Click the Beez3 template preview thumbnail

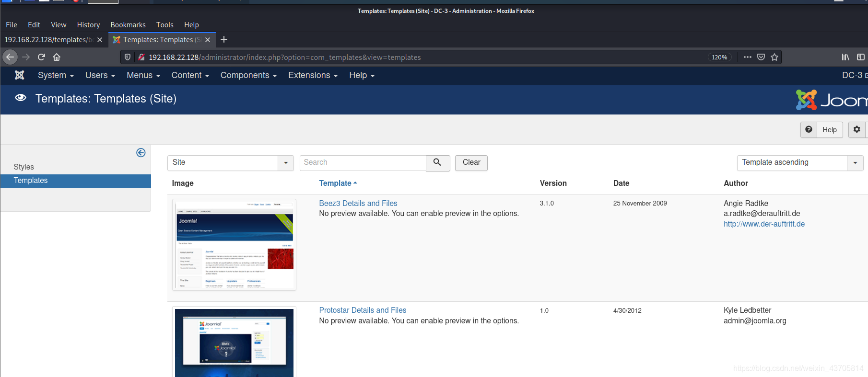point(234,245)
